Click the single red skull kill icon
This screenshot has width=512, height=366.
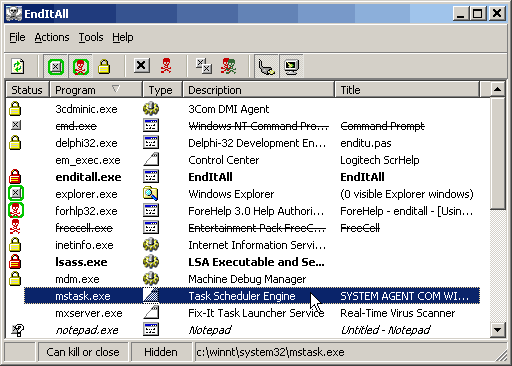point(166,66)
